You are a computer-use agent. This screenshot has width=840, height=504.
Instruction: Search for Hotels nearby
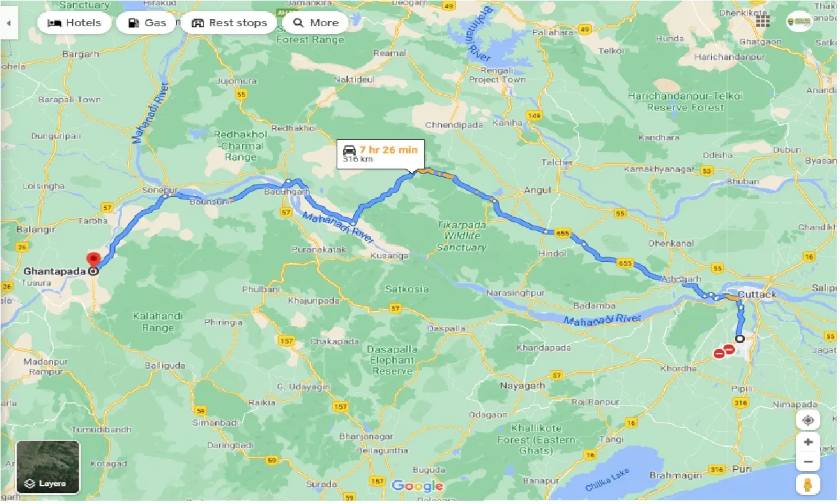pos(74,23)
